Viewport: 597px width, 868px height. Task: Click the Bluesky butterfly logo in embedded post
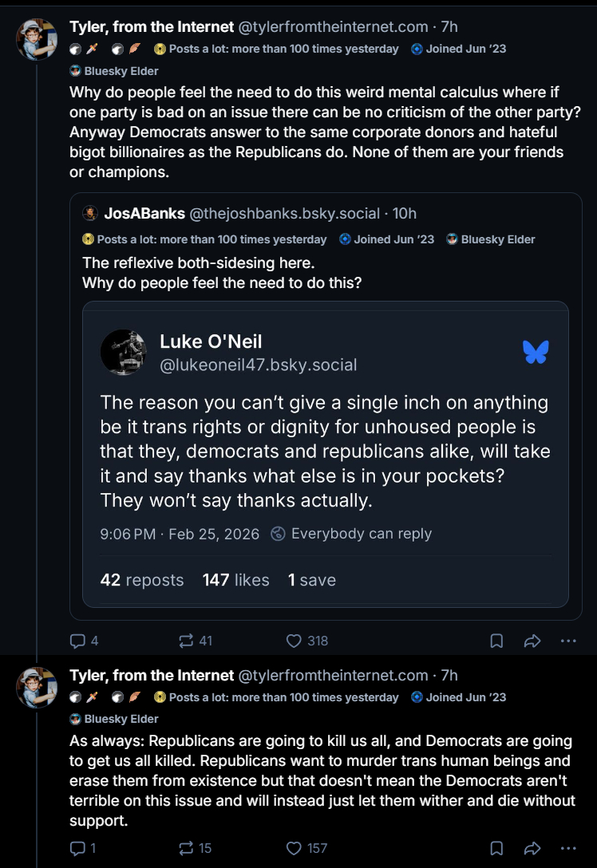(x=536, y=352)
